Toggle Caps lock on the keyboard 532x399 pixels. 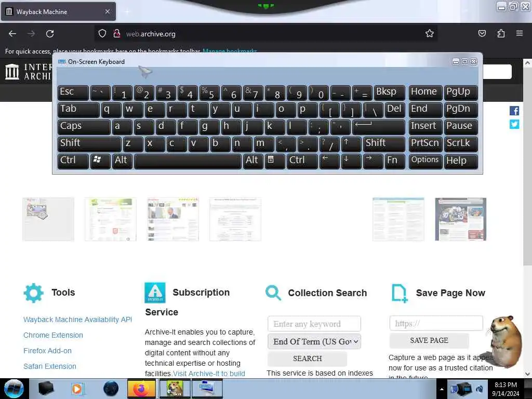(x=84, y=127)
